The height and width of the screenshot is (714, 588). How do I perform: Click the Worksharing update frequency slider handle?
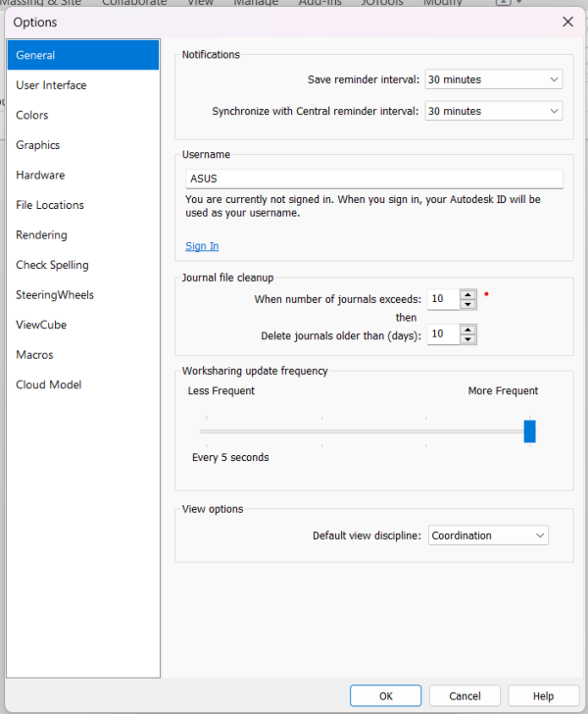pos(530,432)
